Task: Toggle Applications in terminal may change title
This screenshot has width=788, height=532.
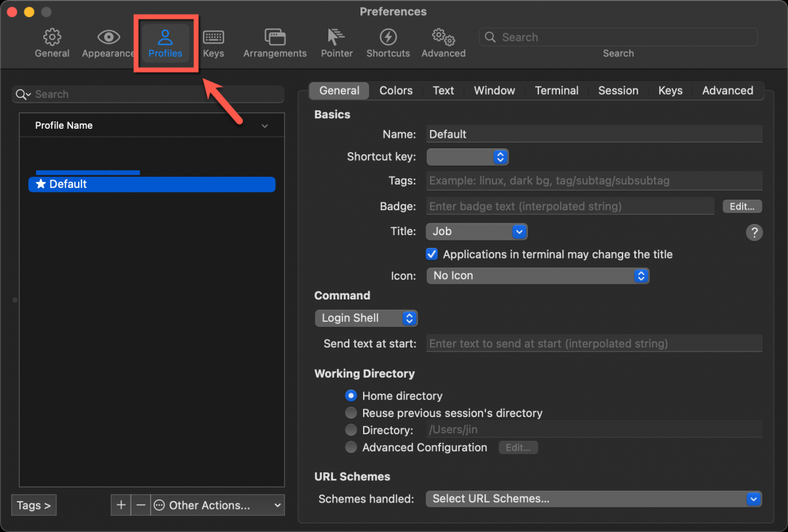Action: click(x=432, y=254)
